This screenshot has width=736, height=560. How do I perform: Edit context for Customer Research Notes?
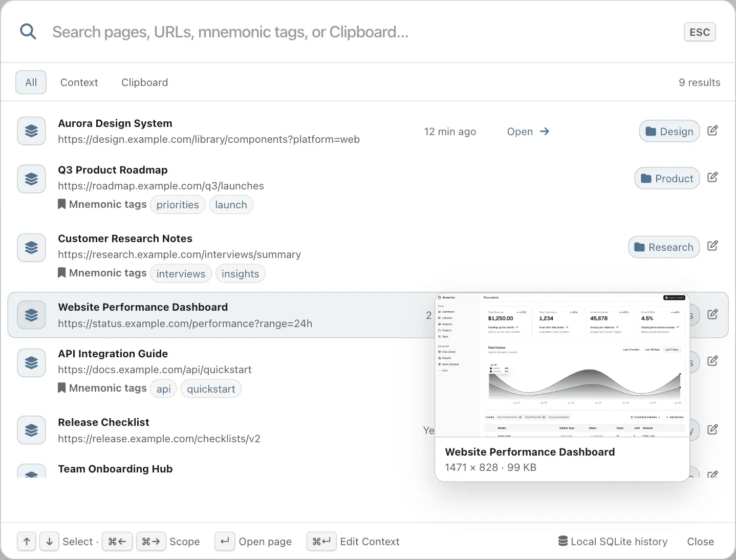pyautogui.click(x=712, y=246)
